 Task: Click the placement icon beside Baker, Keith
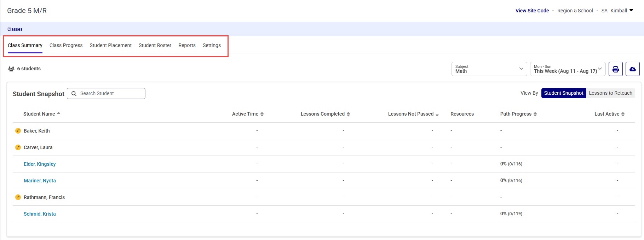(18, 131)
